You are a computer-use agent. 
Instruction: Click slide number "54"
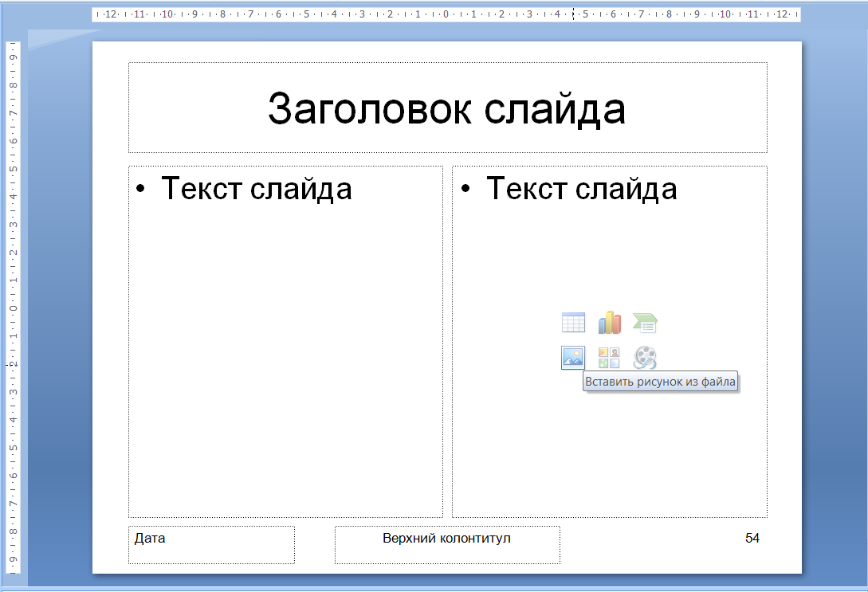[752, 538]
